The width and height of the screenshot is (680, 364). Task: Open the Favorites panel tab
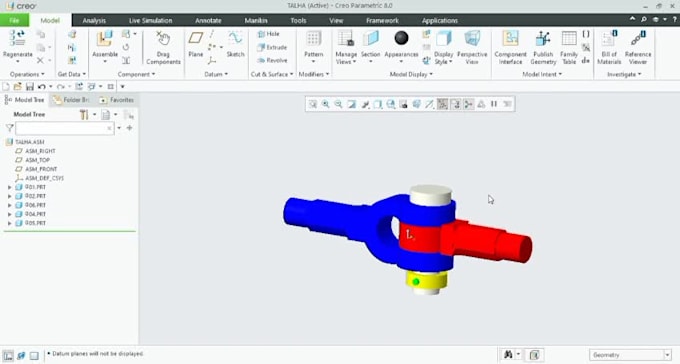point(117,100)
